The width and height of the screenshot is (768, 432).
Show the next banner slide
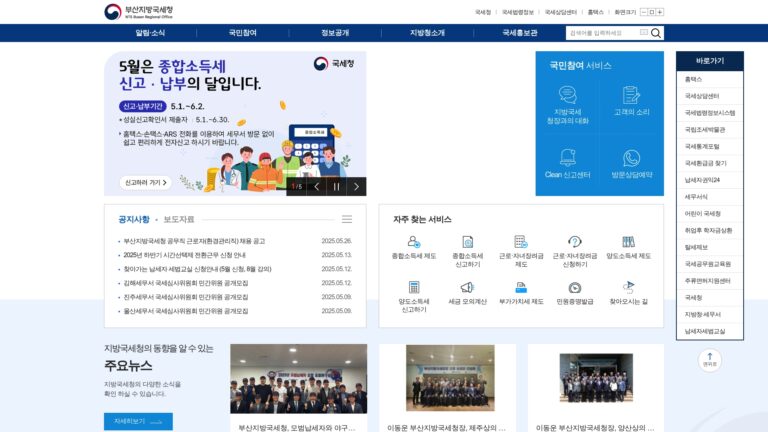pyautogui.click(x=356, y=187)
